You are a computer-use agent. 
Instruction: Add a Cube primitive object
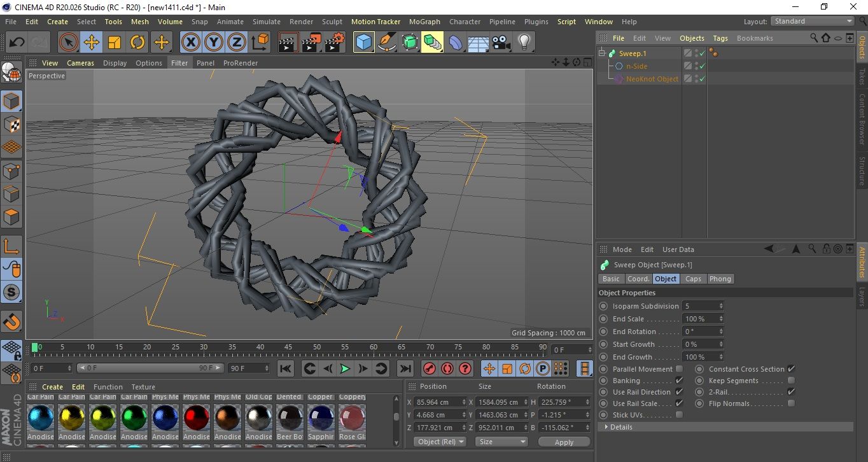pyautogui.click(x=363, y=43)
